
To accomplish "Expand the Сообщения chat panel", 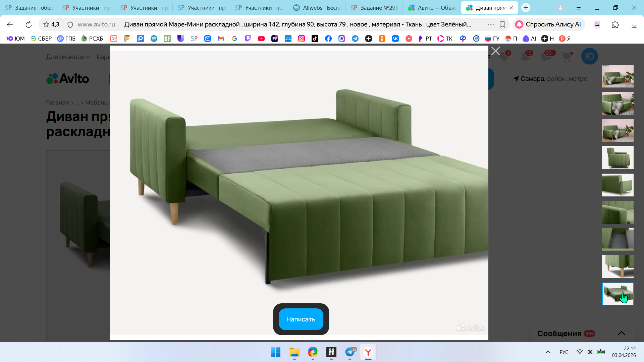I will [x=621, y=333].
